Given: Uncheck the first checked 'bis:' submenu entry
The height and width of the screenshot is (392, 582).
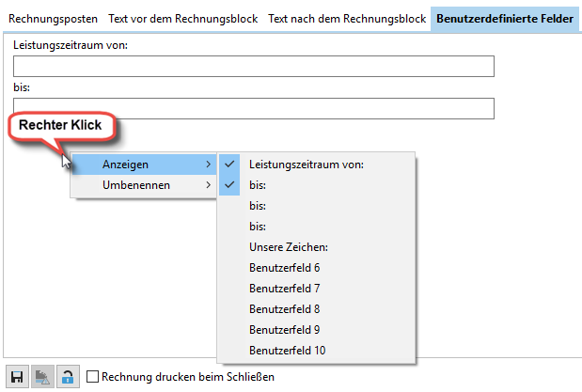Looking at the screenshot, I should pos(257,185).
